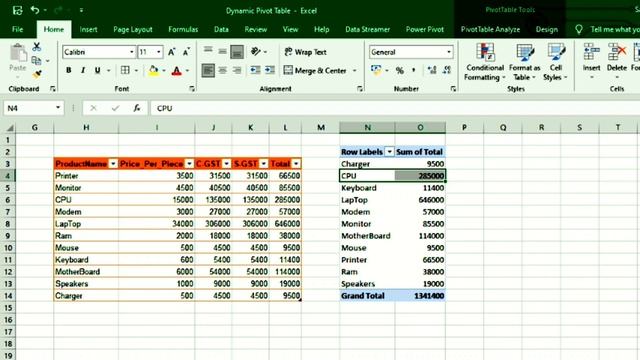This screenshot has height=360, width=640.
Task: Click the Insert cells icon
Action: 591,52
